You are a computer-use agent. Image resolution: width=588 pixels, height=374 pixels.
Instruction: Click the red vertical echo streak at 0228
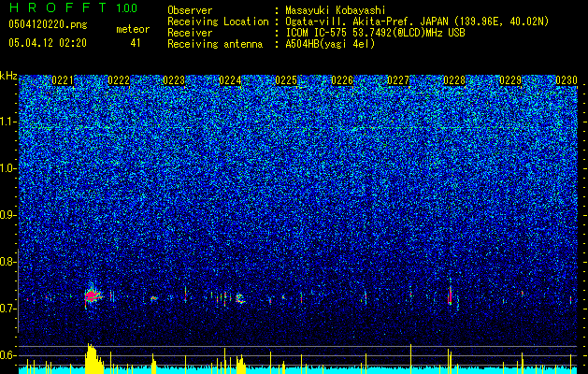450,295
